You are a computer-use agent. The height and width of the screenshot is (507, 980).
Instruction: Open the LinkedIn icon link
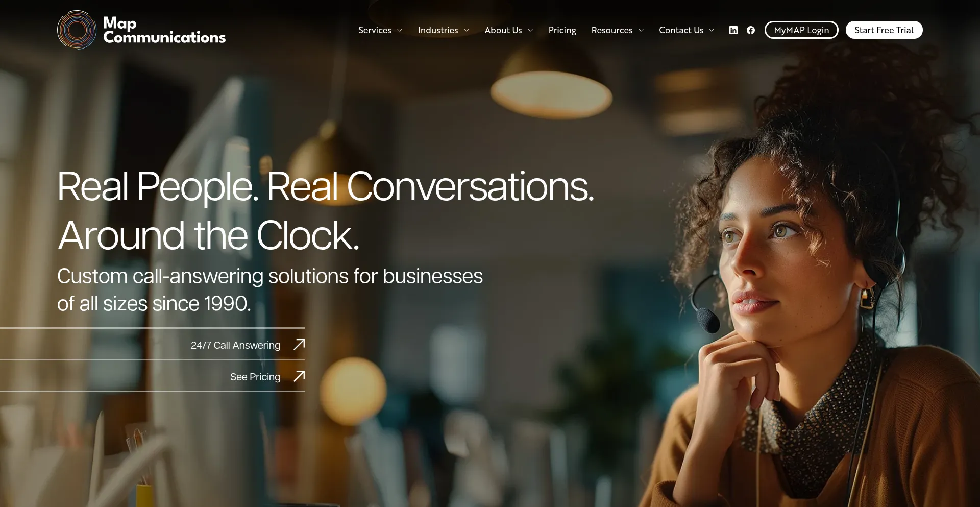[733, 30]
